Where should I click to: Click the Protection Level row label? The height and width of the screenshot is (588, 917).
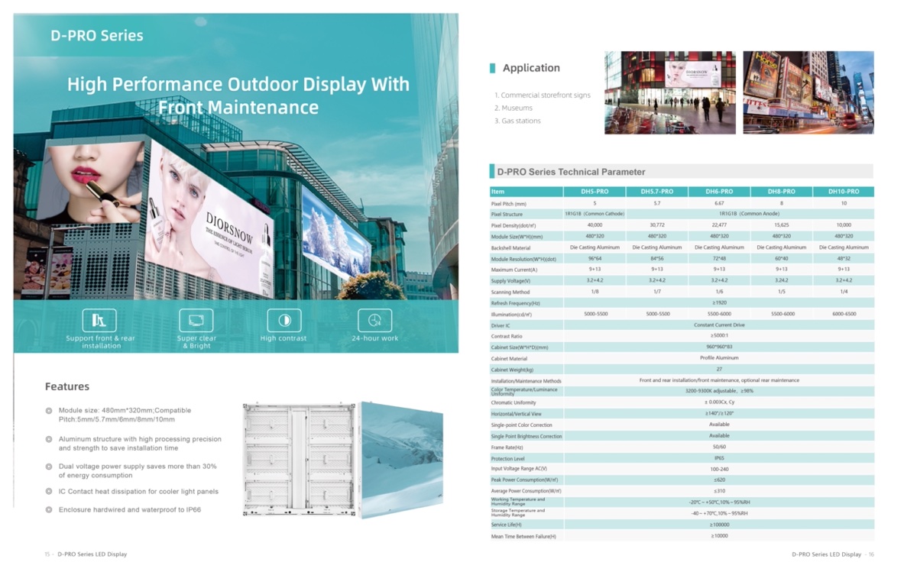click(x=508, y=459)
